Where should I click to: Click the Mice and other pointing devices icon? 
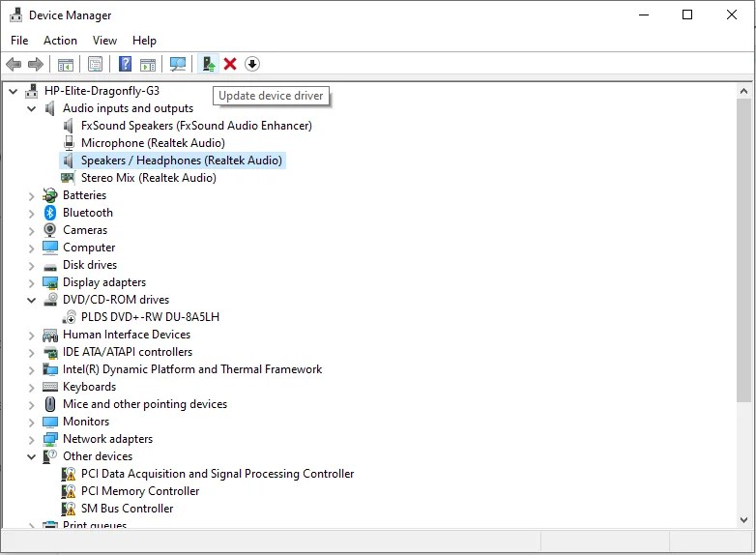point(50,404)
